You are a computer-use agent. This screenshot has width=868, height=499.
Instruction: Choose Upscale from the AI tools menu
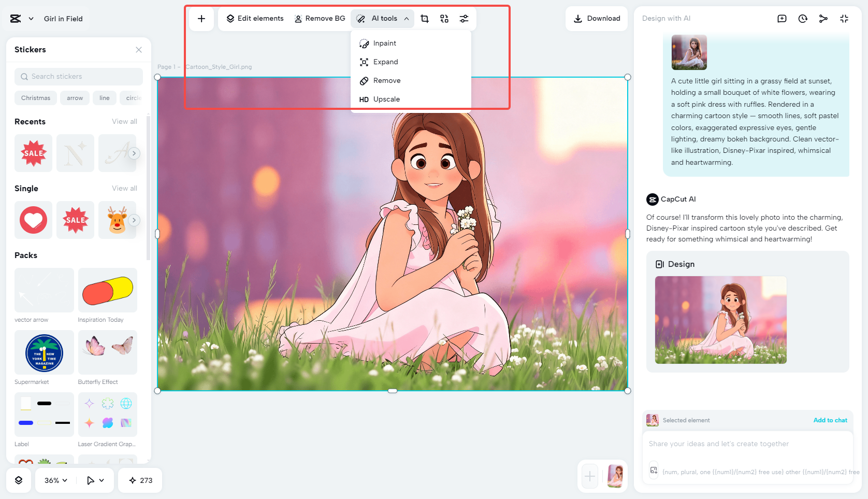(x=386, y=99)
